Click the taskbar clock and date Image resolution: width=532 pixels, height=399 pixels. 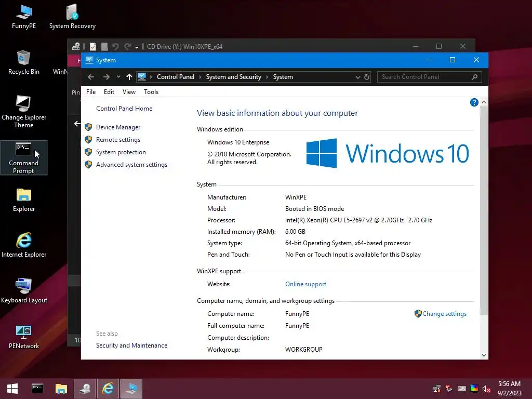[x=509, y=389]
